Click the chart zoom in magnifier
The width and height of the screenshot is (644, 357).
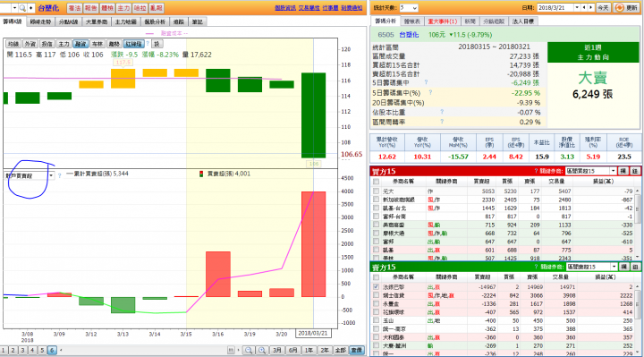[x=262, y=351]
